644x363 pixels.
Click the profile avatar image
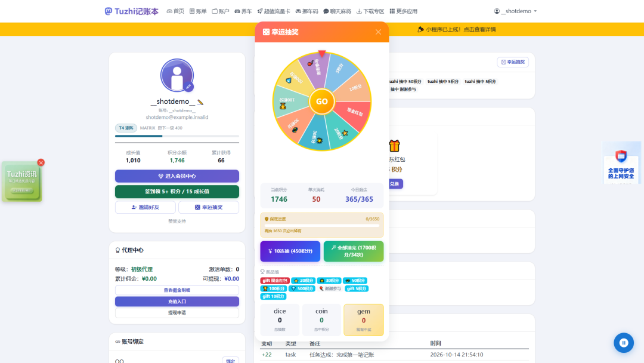177,75
